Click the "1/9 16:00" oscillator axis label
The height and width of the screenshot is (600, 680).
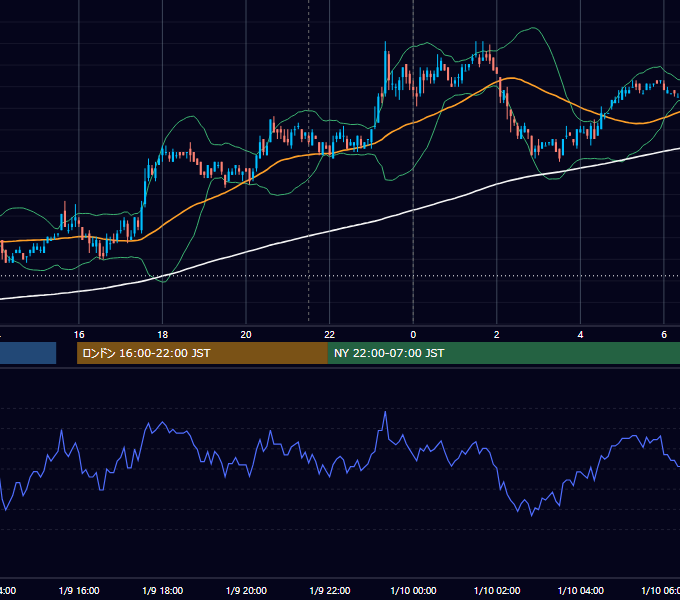(x=79, y=591)
